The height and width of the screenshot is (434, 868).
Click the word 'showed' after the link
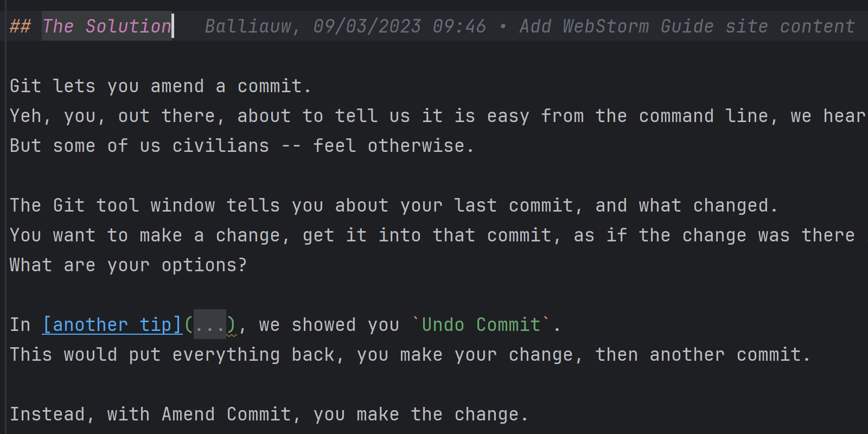point(324,324)
